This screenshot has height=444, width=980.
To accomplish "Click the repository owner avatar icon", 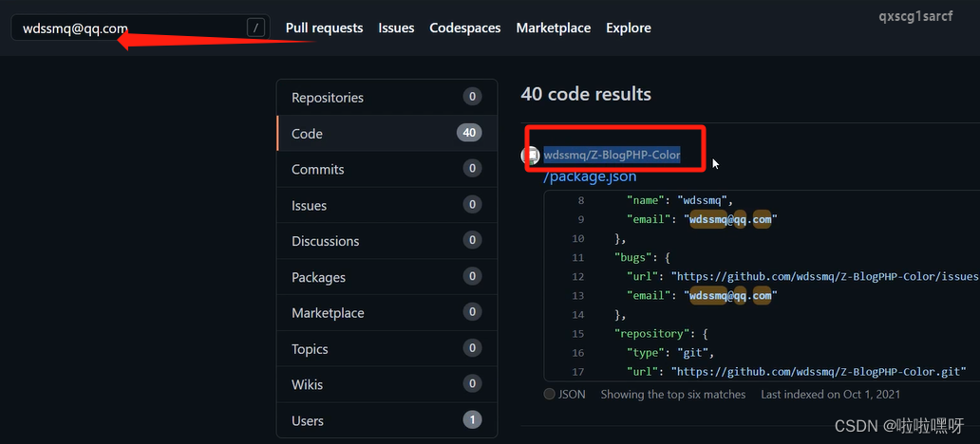I will point(530,155).
